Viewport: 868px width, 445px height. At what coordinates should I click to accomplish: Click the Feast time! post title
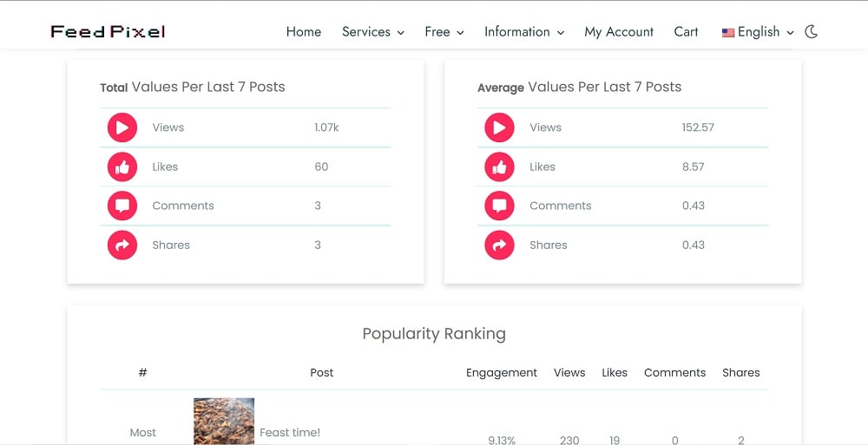pos(290,433)
